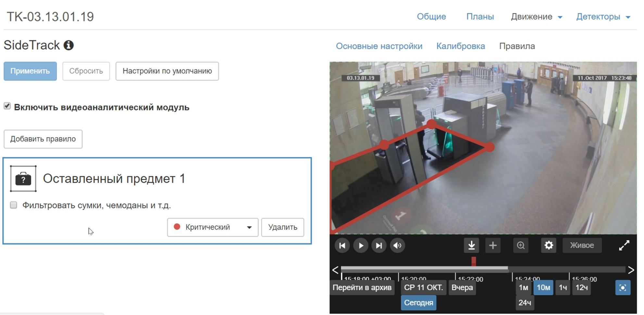Select Сегодня in the player

(x=419, y=303)
